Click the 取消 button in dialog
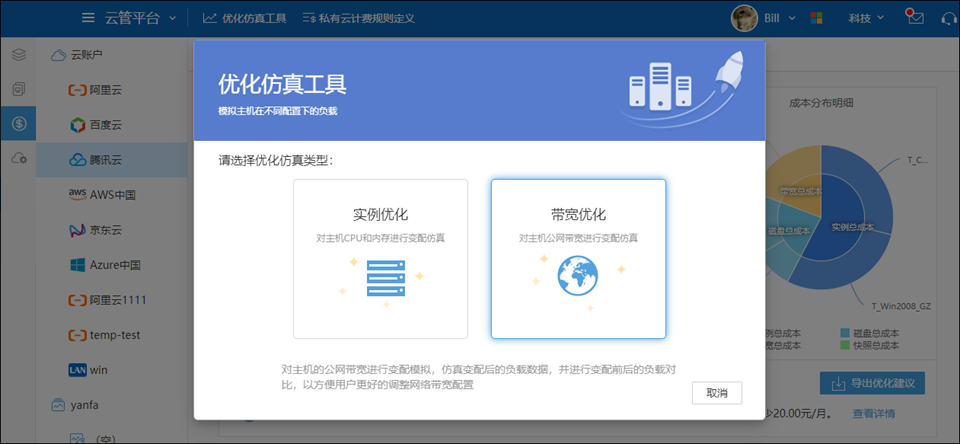Screen dimensions: 960x444 [716, 392]
